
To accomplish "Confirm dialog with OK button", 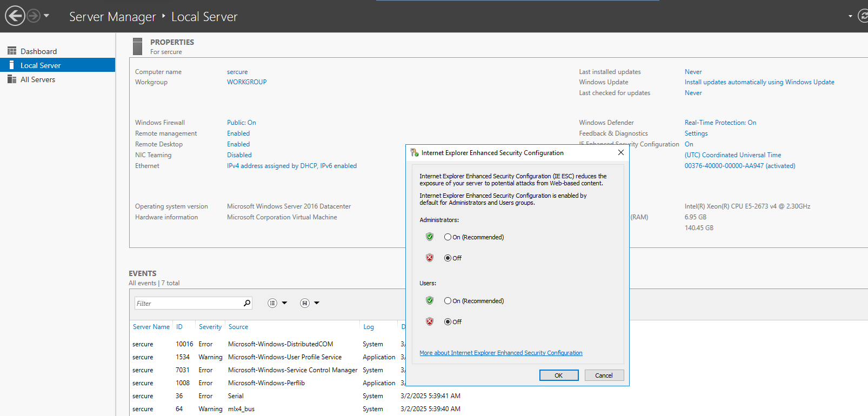I will coord(559,375).
